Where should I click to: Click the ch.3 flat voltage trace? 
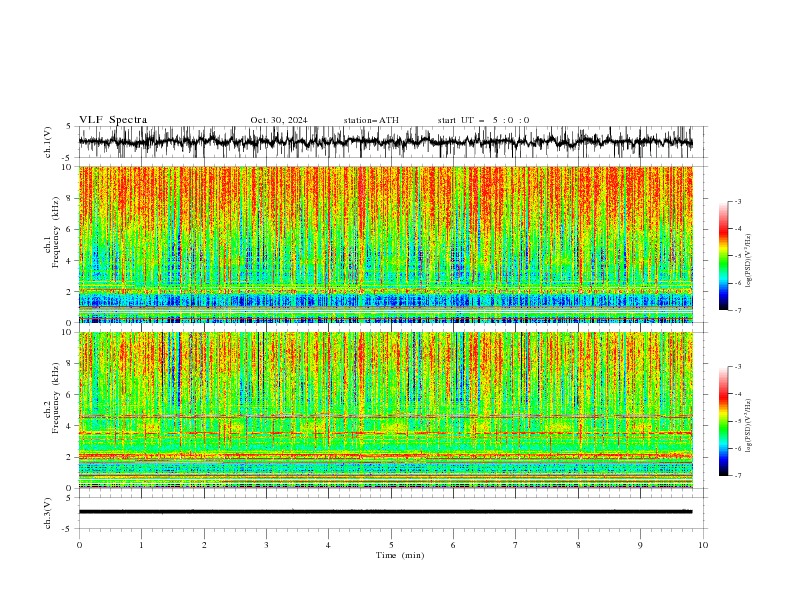[385, 512]
